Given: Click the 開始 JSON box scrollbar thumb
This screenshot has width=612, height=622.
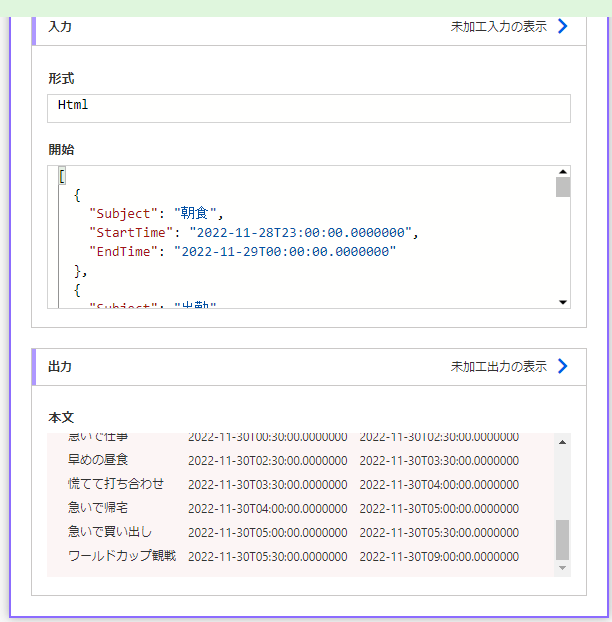Looking at the screenshot, I should (x=563, y=187).
